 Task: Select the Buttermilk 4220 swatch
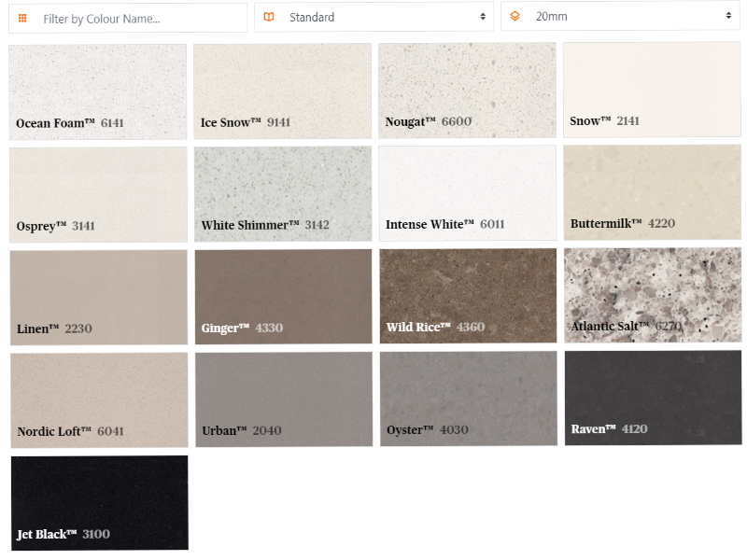click(x=652, y=192)
